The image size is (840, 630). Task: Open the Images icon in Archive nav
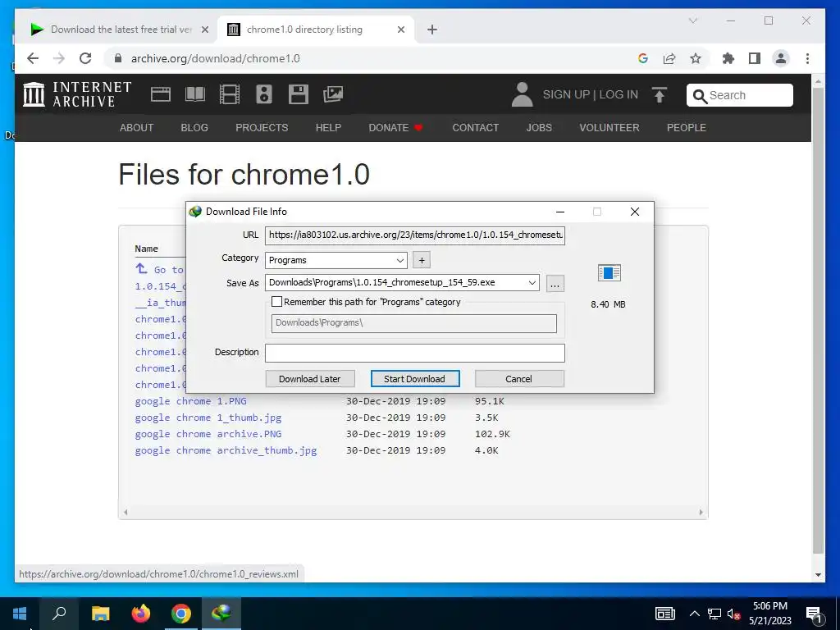tap(333, 95)
